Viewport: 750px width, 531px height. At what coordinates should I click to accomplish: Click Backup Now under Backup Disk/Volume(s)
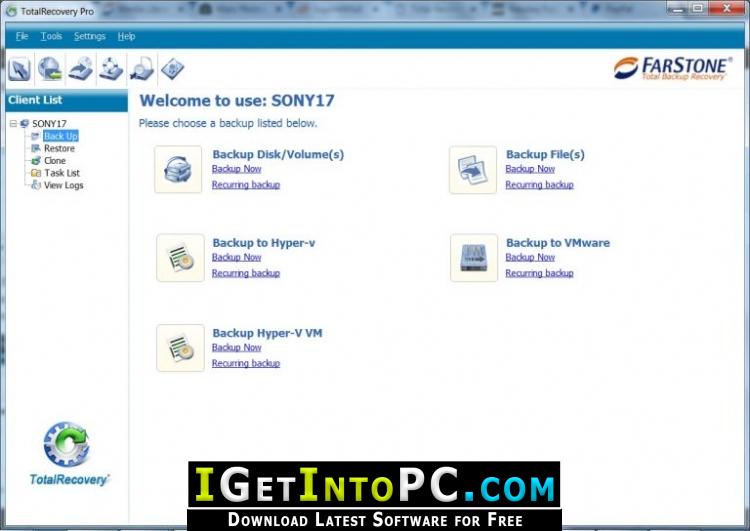237,169
